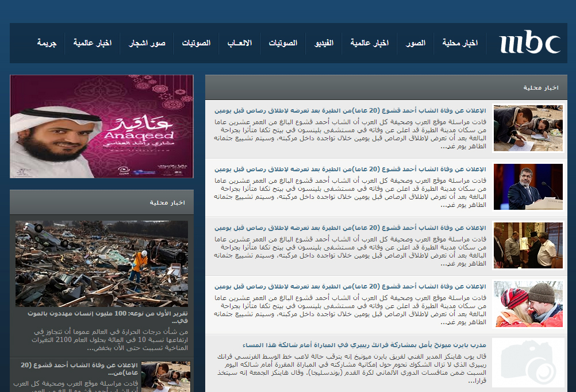
Task: Click the اخبار محلية heading of the sidebar panel
Action: pos(167,203)
